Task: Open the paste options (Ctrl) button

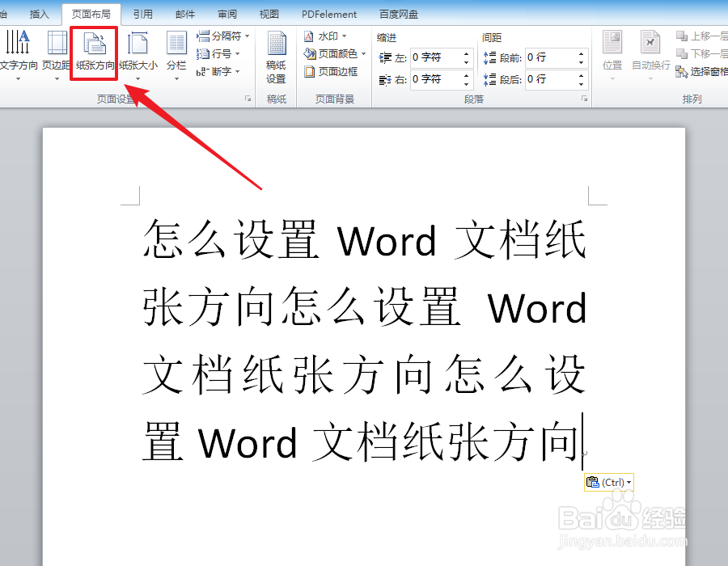Action: pos(608,483)
